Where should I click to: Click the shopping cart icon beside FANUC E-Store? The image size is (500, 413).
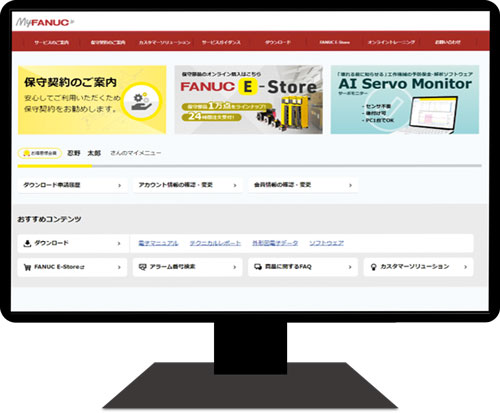(x=27, y=267)
